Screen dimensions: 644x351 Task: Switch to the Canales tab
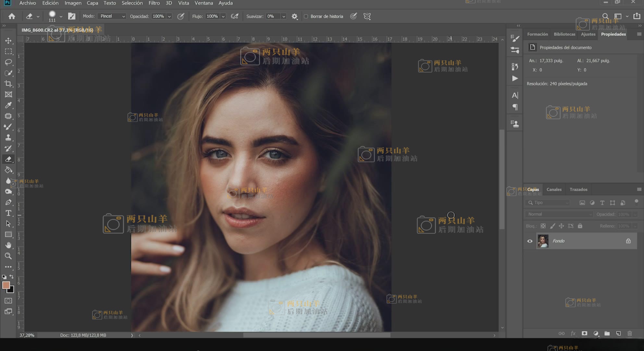pyautogui.click(x=554, y=189)
